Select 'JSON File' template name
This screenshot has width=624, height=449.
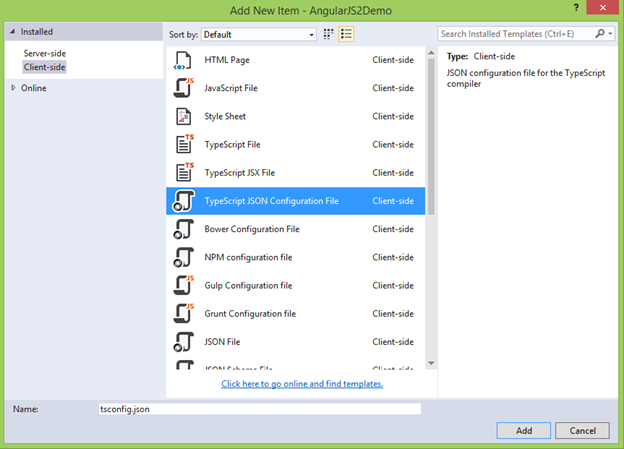point(222,342)
